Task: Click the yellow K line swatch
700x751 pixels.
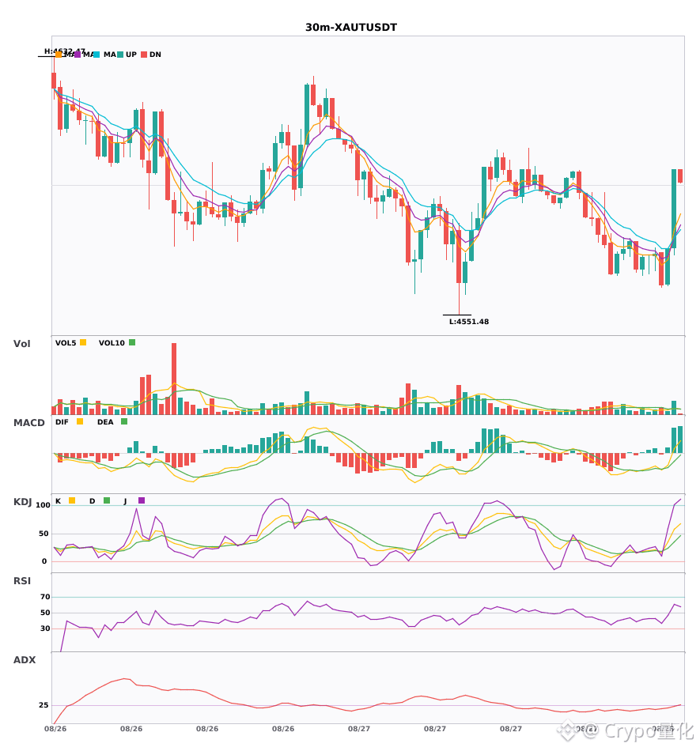Action: tap(72, 500)
